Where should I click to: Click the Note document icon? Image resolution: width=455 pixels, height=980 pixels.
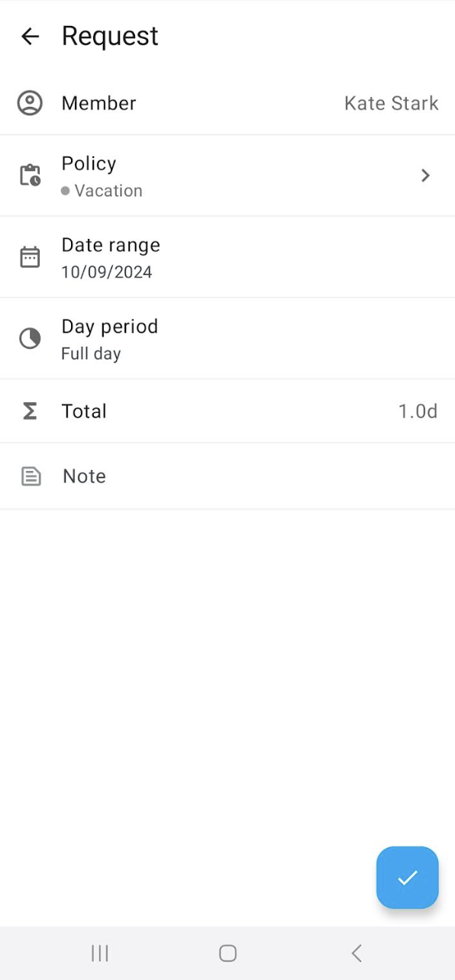(30, 475)
